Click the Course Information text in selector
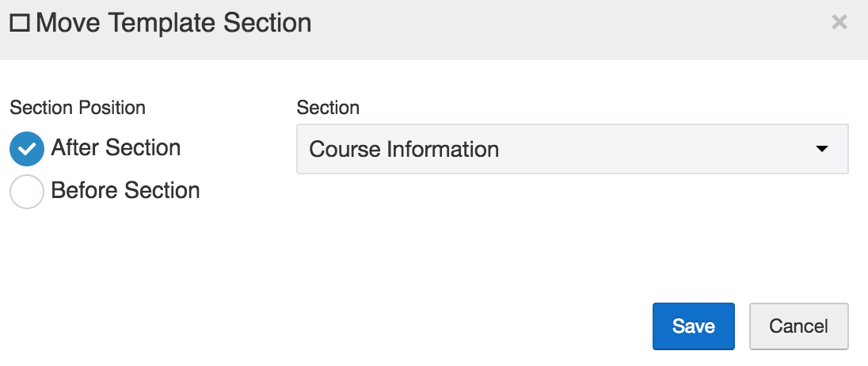Image resolution: width=868 pixels, height=366 pixels. [x=404, y=150]
